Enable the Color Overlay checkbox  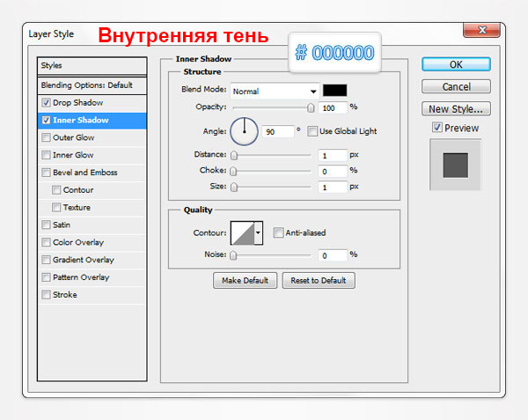46,242
